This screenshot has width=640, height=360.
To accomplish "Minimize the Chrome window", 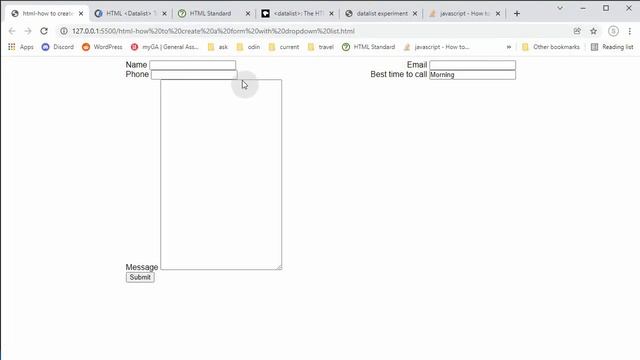I will 583,8.
